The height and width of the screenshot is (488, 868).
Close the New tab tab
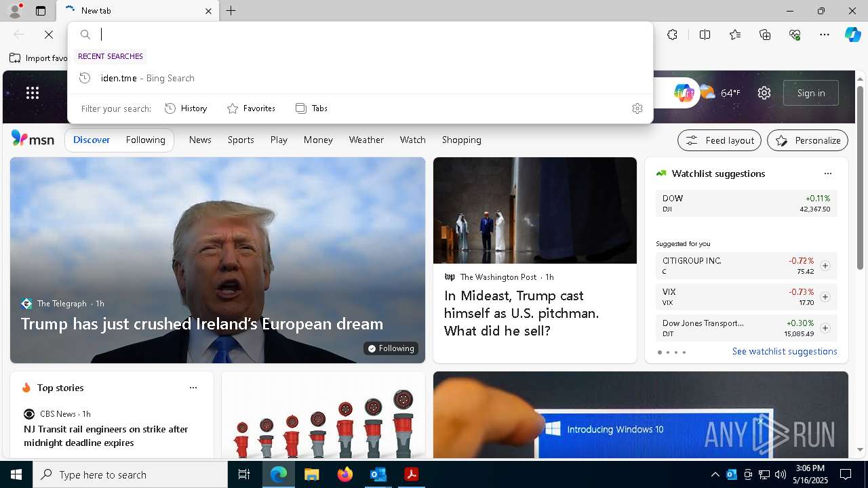point(208,11)
